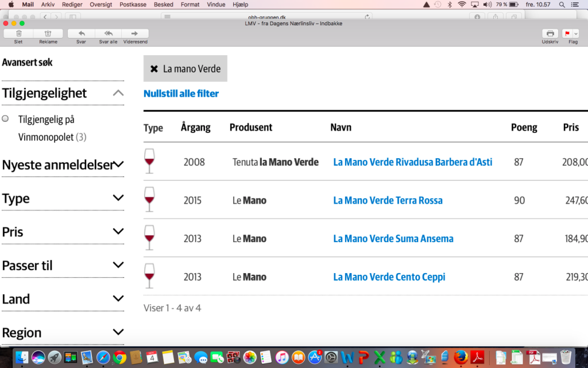
Task: Click Avansert søk heading
Action: pos(28,62)
